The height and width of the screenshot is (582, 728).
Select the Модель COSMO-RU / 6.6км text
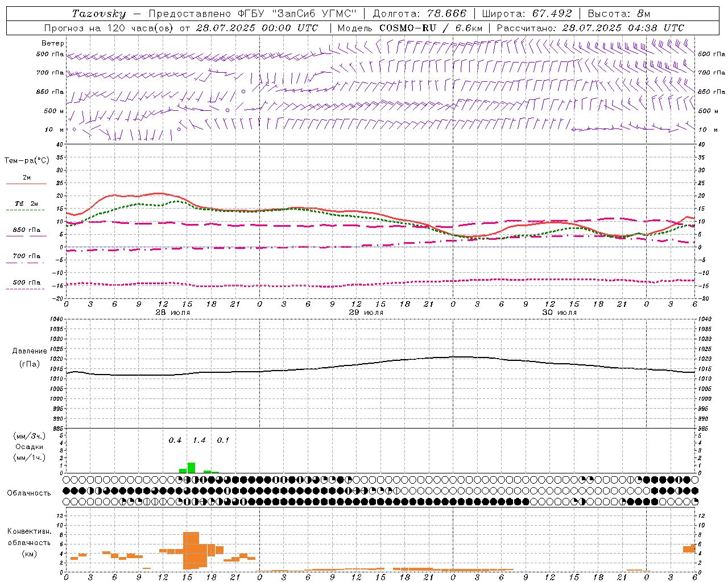click(410, 28)
